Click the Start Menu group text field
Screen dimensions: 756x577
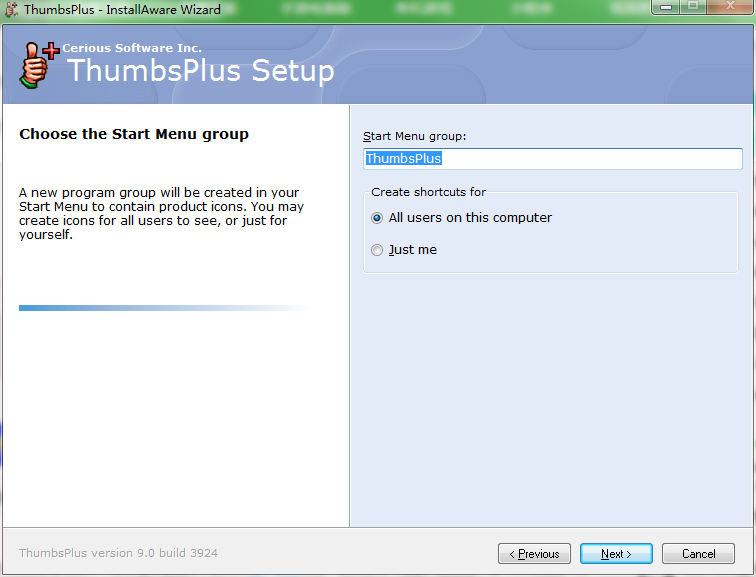(x=553, y=159)
